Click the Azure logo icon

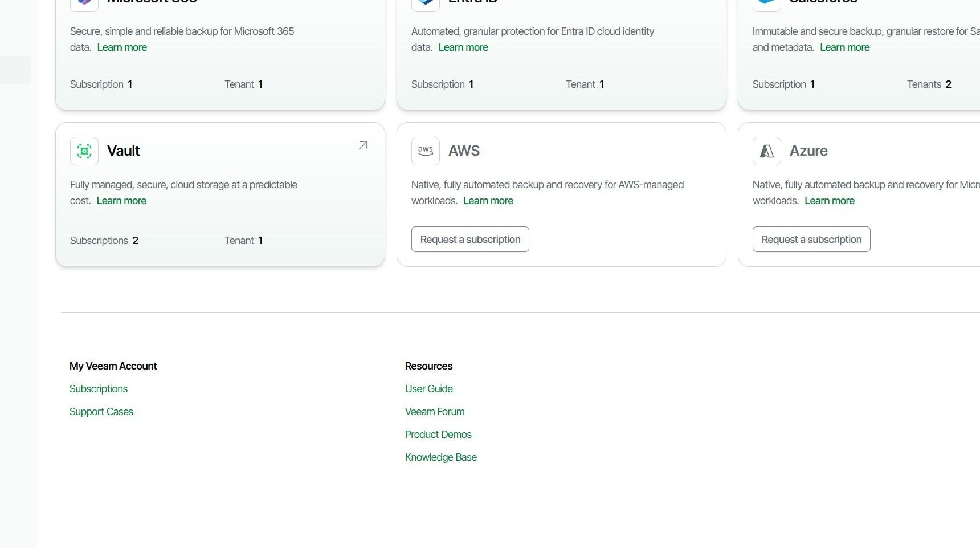767,151
